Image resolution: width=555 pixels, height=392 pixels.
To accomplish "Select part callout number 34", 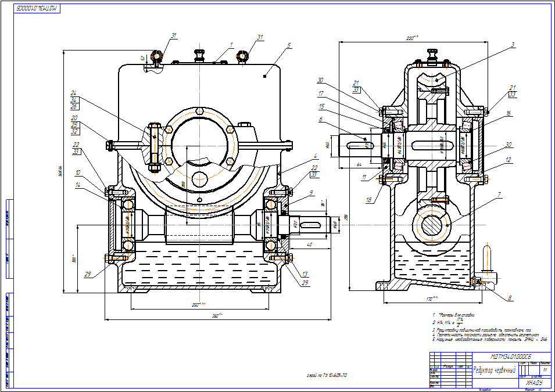I will click(x=74, y=100).
